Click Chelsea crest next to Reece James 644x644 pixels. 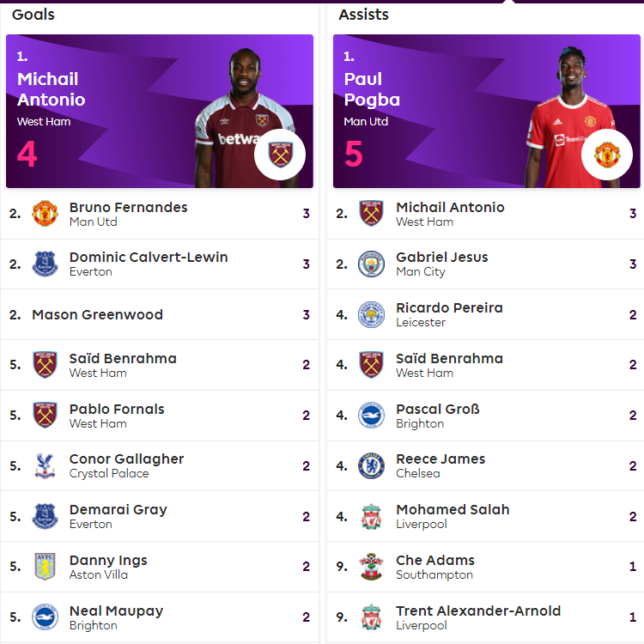(x=371, y=465)
